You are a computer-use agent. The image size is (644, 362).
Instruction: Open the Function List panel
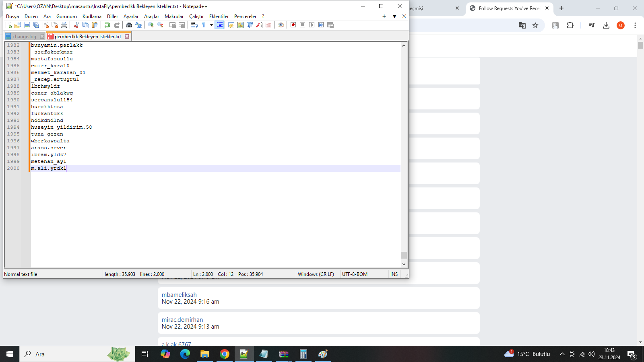[x=259, y=25]
